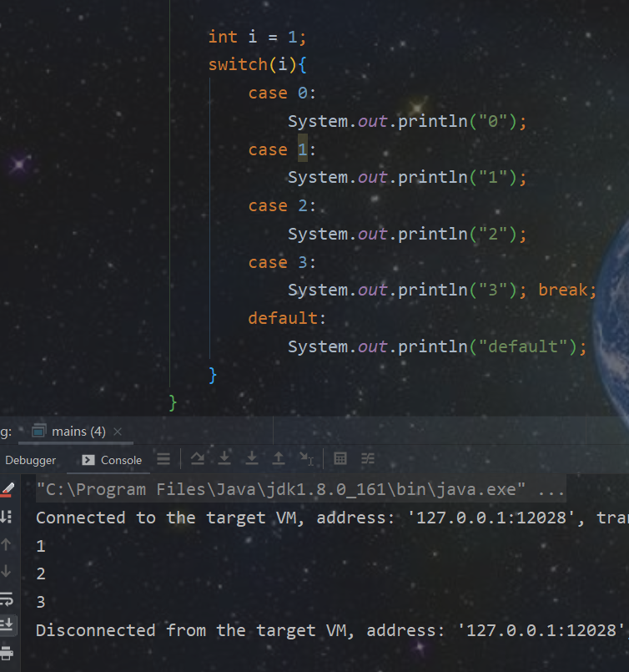
Task: Click the println("1") statement
Action: coord(407,178)
